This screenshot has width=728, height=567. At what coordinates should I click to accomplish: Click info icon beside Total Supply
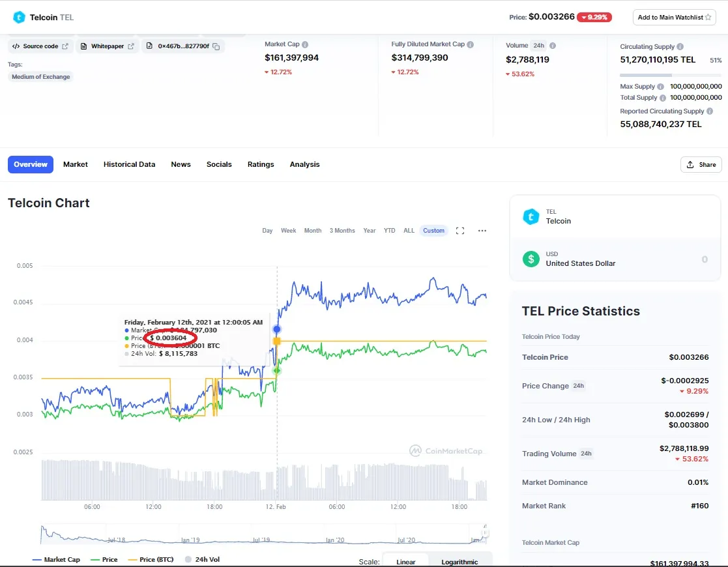[x=663, y=98]
